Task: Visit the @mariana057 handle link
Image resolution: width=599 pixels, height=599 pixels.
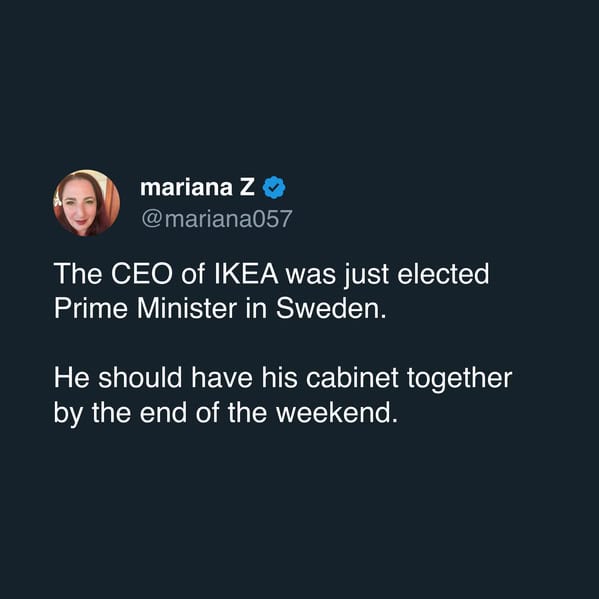Action: pos(217,219)
